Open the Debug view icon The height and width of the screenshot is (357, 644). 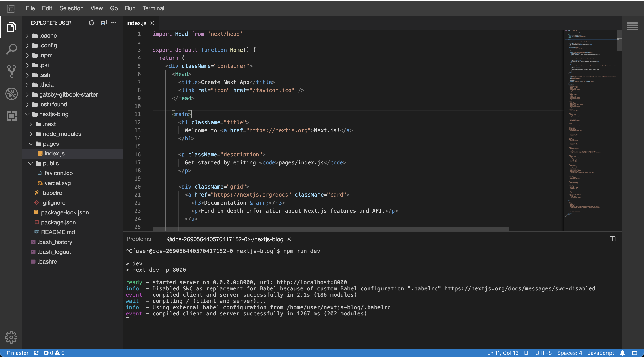point(11,94)
